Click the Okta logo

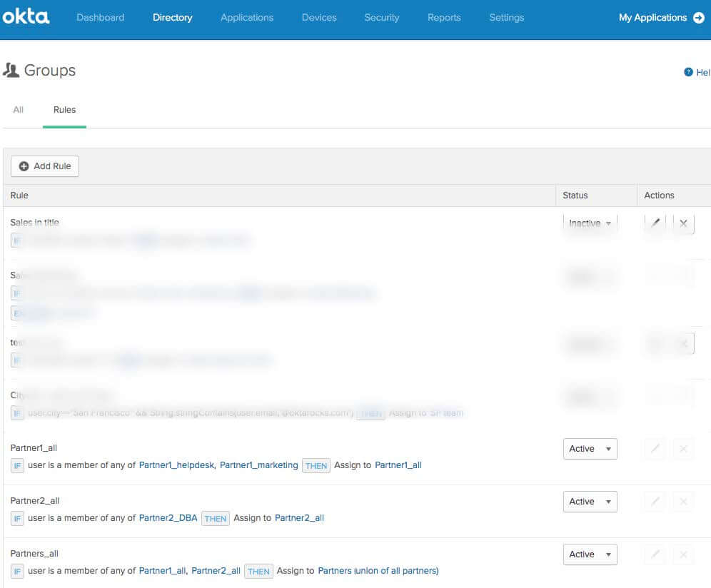click(26, 17)
